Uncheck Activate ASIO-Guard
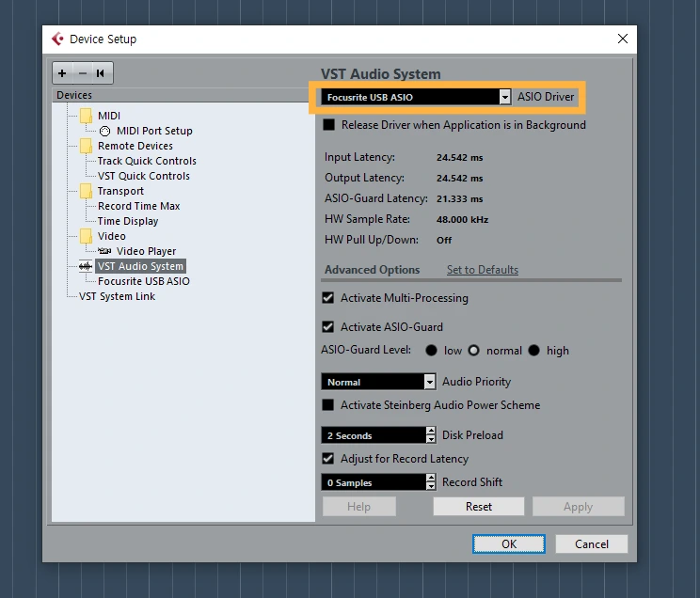Screen dimensions: 700x598 [x=328, y=326]
